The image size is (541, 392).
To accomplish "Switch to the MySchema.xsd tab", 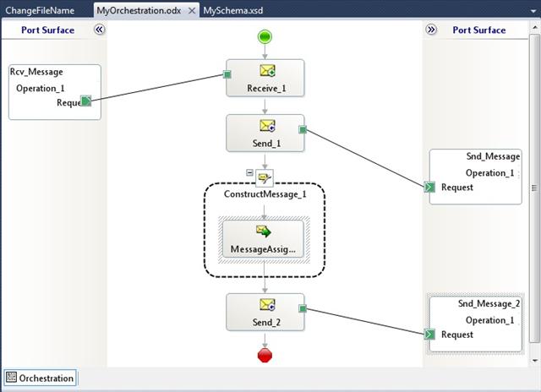I will (233, 10).
